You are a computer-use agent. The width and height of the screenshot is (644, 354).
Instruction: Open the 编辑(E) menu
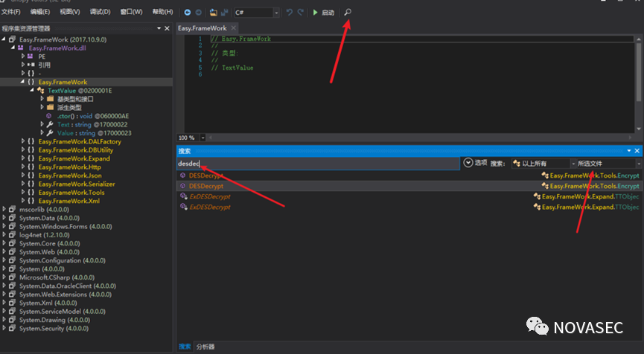click(40, 12)
